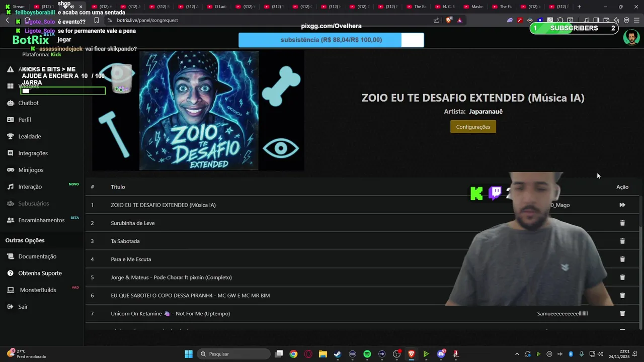Viewport: 644px width, 362px height.
Task: Click the Encaminhamentos people icon
Action: [x=10, y=220]
